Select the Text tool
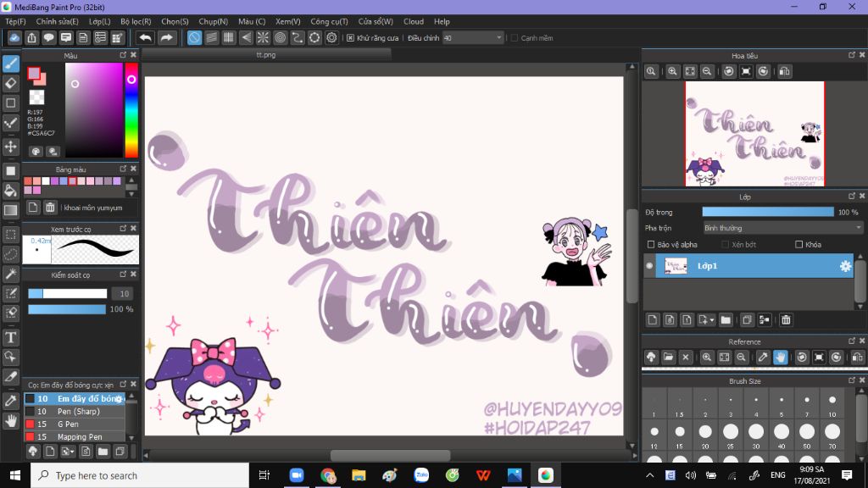 [x=10, y=337]
